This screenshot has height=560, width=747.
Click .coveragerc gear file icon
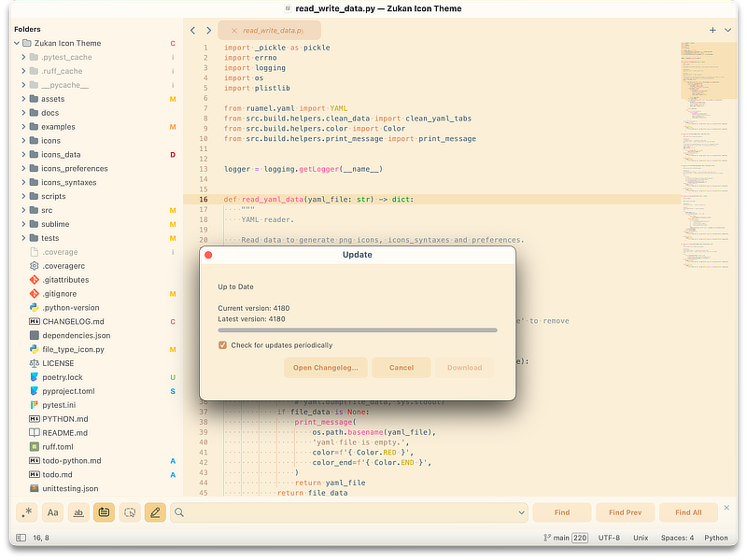click(35, 266)
